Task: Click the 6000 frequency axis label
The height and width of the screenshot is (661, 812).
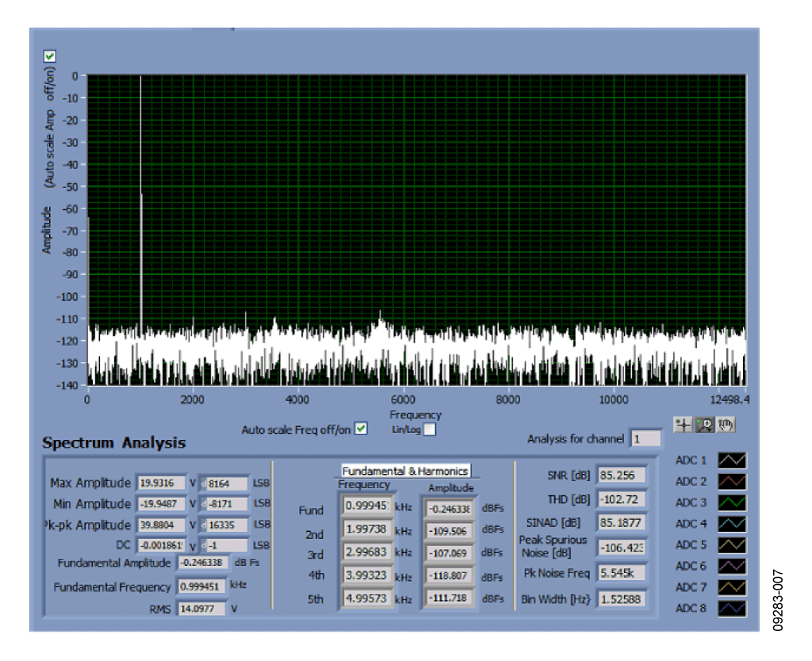Action: [x=403, y=399]
